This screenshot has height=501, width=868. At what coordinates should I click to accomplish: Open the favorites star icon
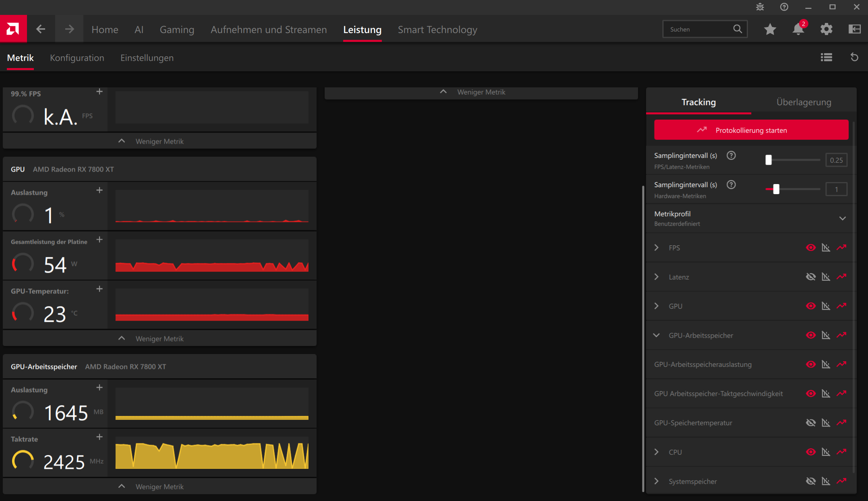coord(770,29)
